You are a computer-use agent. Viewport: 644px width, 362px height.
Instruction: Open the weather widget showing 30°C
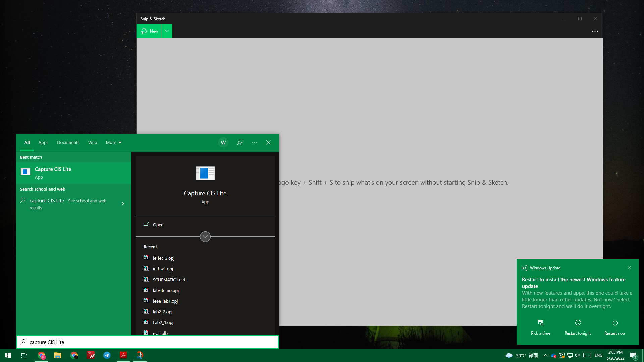[522, 355]
